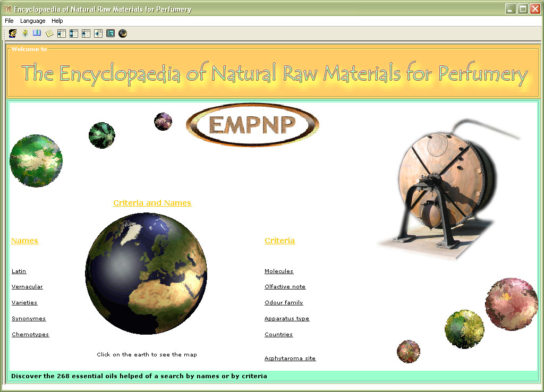
Task: Follow the Criteria and Names link
Action: (x=152, y=203)
